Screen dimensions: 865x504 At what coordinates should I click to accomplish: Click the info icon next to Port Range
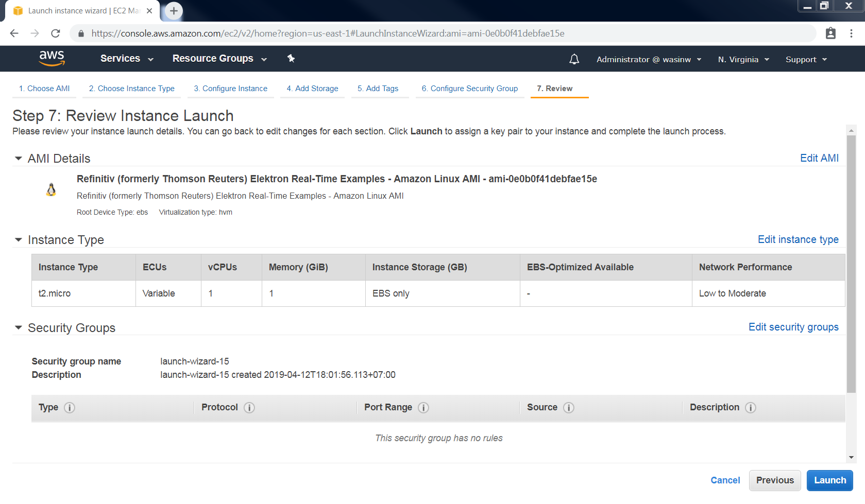[x=423, y=408]
